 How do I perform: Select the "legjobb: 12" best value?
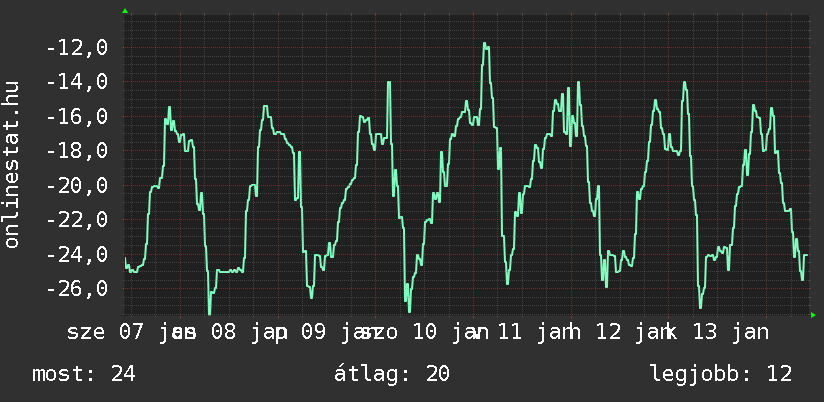[x=720, y=374]
